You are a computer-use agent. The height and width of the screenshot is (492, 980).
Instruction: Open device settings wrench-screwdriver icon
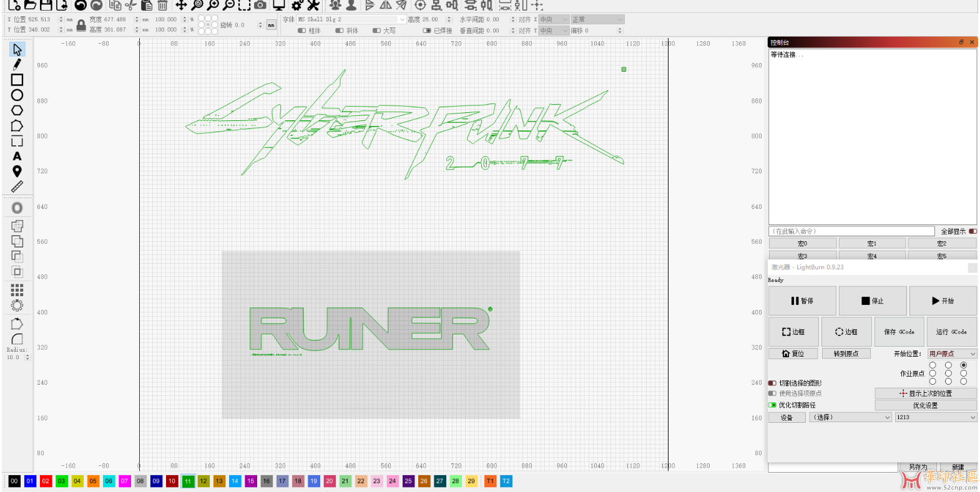[313, 5]
